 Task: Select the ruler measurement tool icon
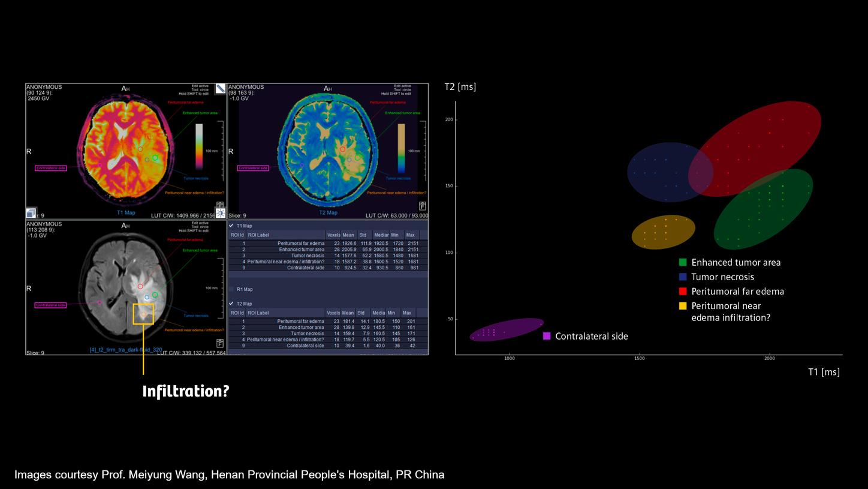pos(220,89)
